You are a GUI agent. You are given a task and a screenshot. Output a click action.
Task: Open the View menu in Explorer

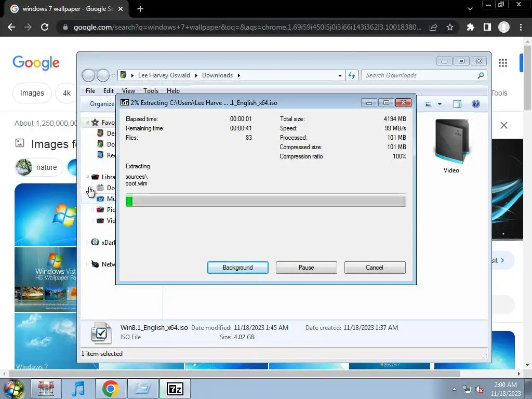click(129, 90)
